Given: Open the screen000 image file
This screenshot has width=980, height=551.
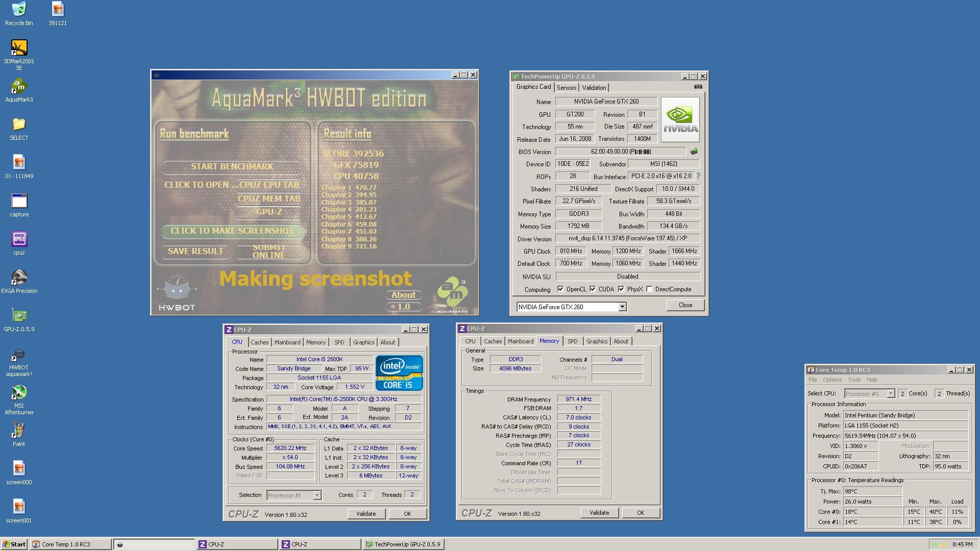Looking at the screenshot, I should (19, 473).
